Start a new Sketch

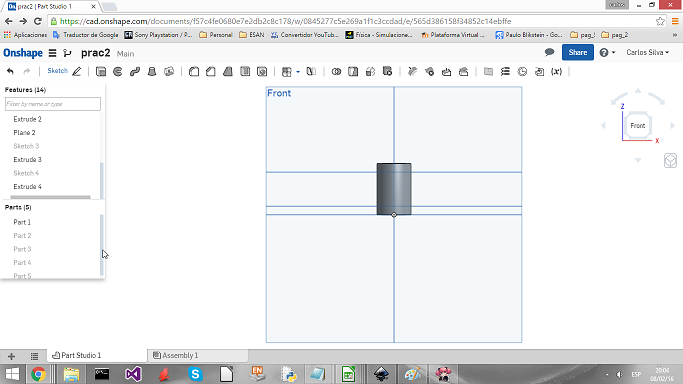click(64, 71)
